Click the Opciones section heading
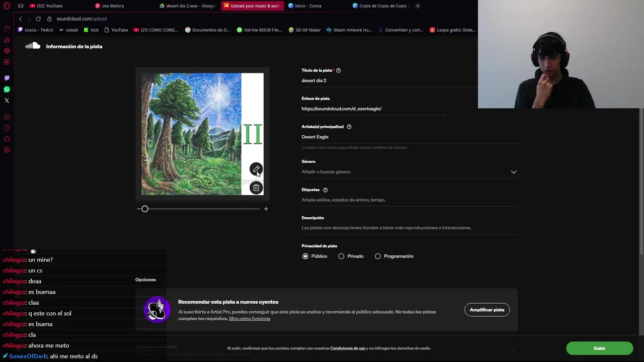 (x=145, y=280)
